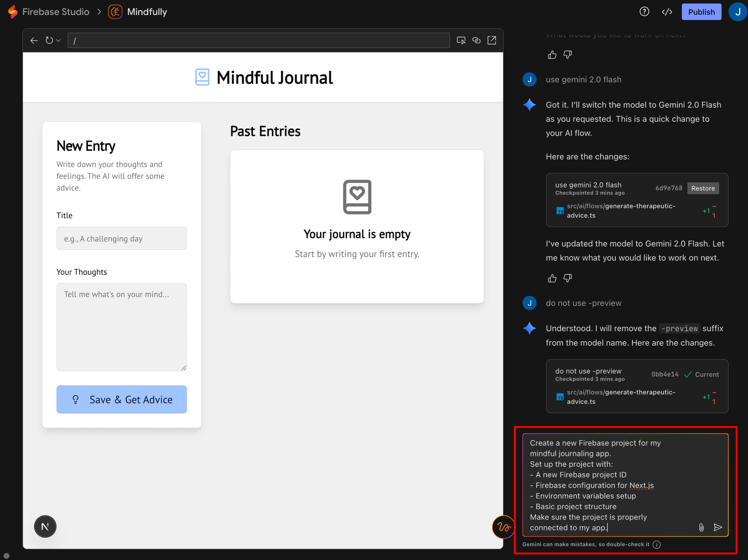Click Firebase Studio in the breadcrumb
The height and width of the screenshot is (560, 748).
point(56,11)
